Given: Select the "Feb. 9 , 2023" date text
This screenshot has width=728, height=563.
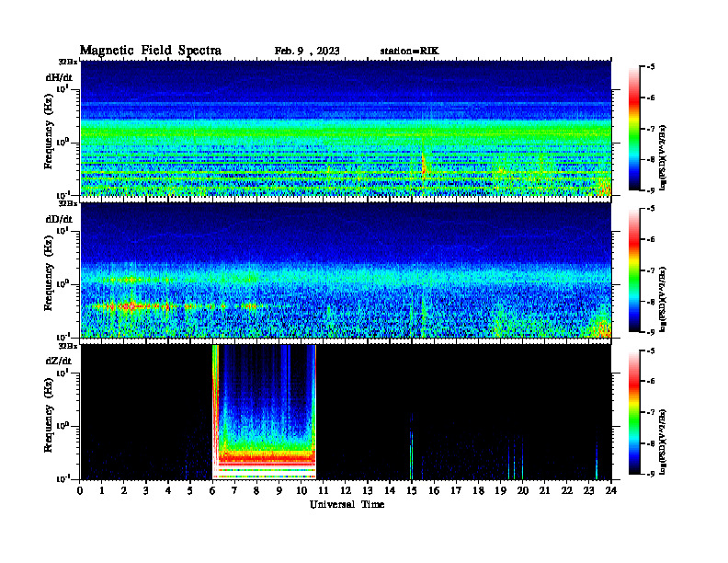Looking at the screenshot, I should (x=307, y=52).
